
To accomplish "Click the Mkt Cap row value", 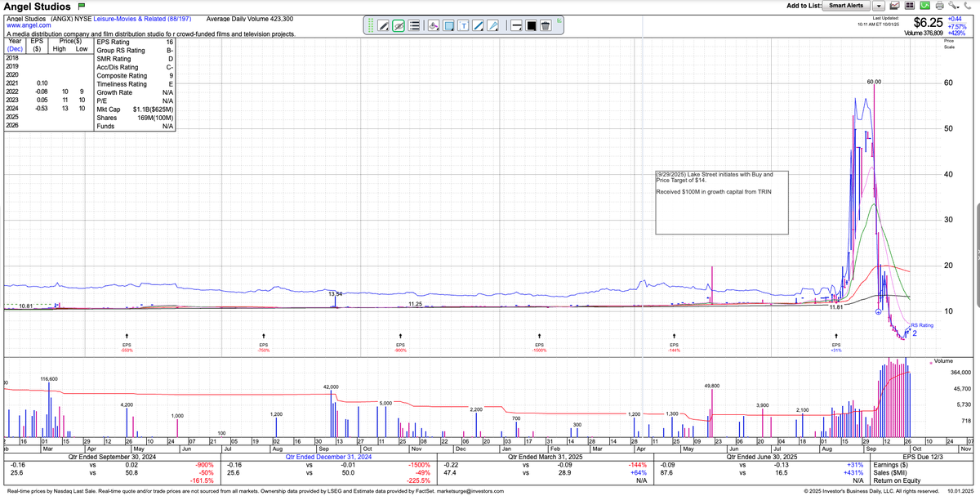I will (152, 109).
